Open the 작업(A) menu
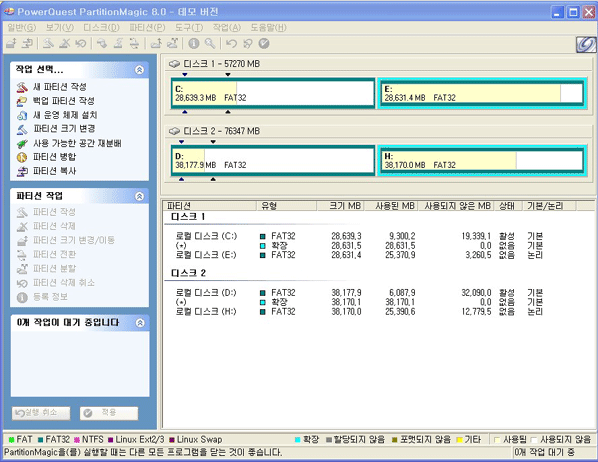 click(x=227, y=27)
